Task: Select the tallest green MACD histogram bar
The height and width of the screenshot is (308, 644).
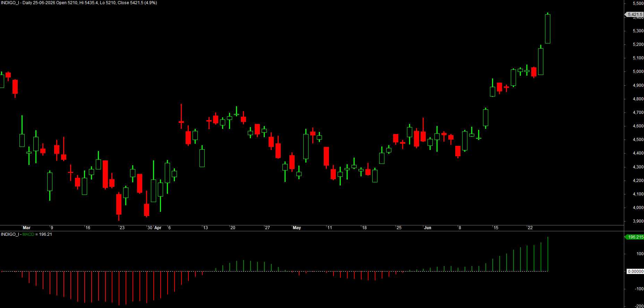Action: tap(548, 254)
